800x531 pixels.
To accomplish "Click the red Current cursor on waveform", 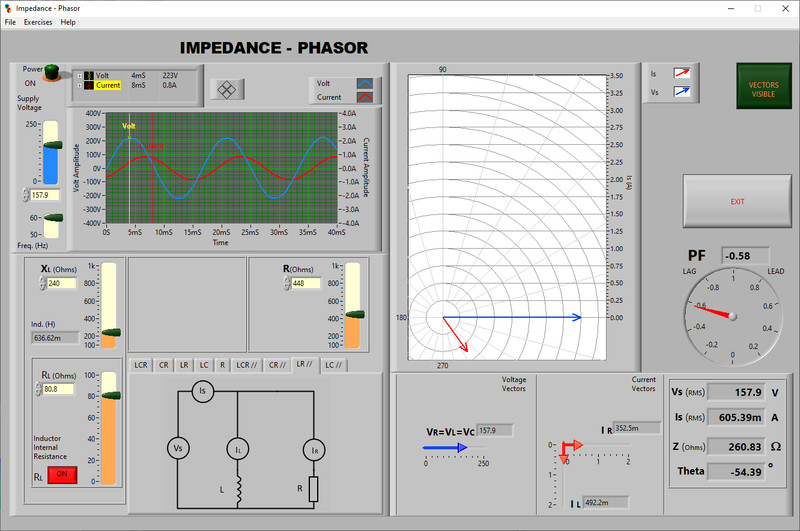I will (153, 168).
